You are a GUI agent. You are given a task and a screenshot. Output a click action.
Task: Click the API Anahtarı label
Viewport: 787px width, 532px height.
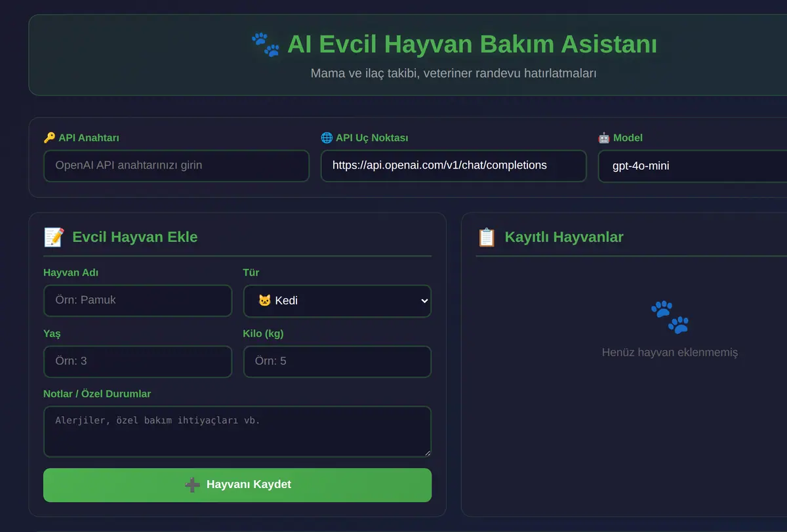point(89,138)
